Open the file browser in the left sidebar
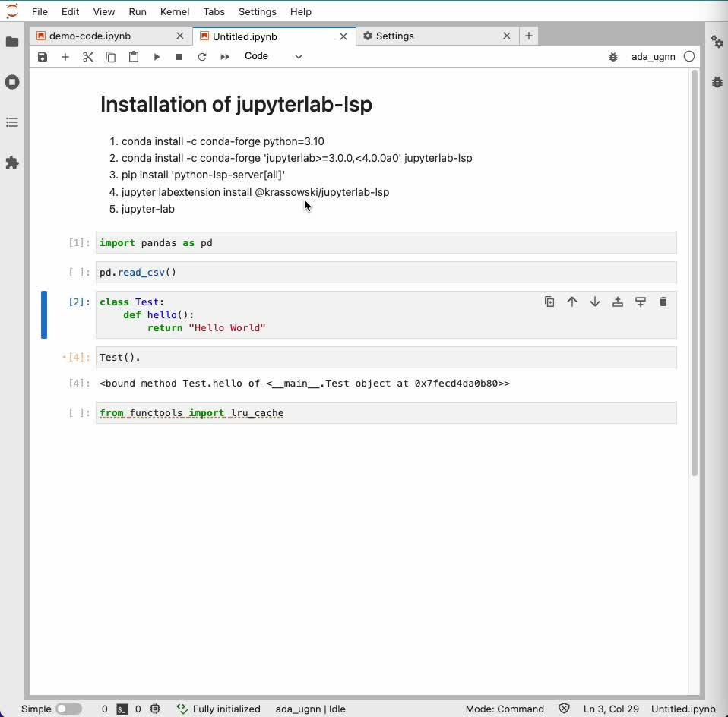This screenshot has width=728, height=717. point(12,42)
